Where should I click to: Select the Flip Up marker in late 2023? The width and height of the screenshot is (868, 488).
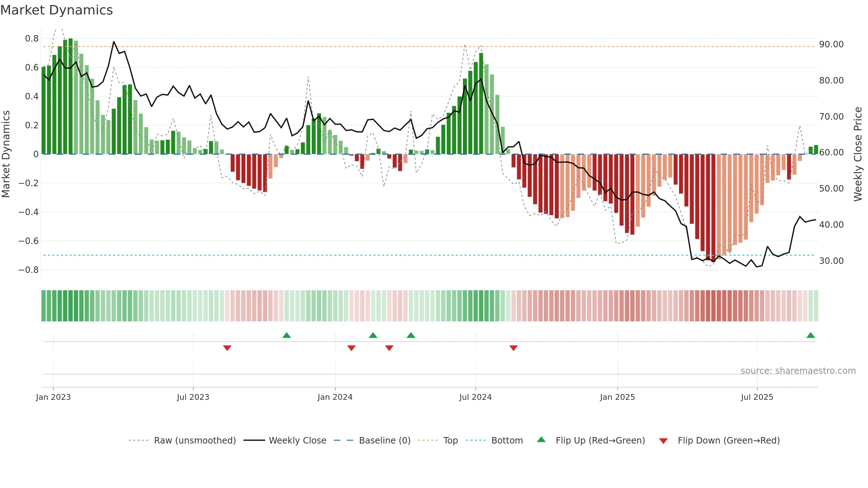click(x=286, y=335)
